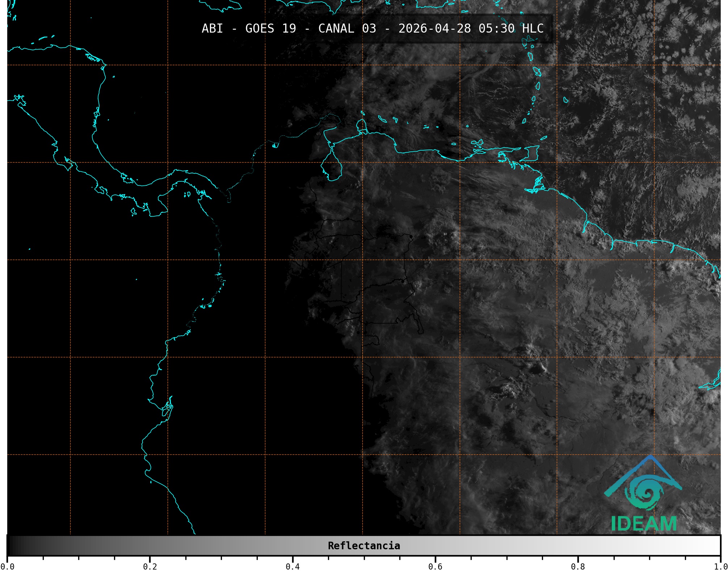Click the ABI text in the title

pyautogui.click(x=212, y=29)
